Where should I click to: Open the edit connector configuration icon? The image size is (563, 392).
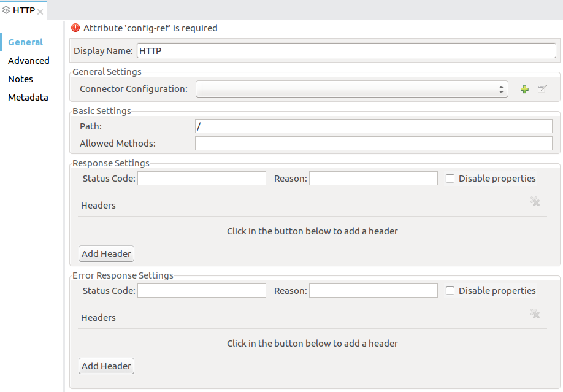pos(542,89)
